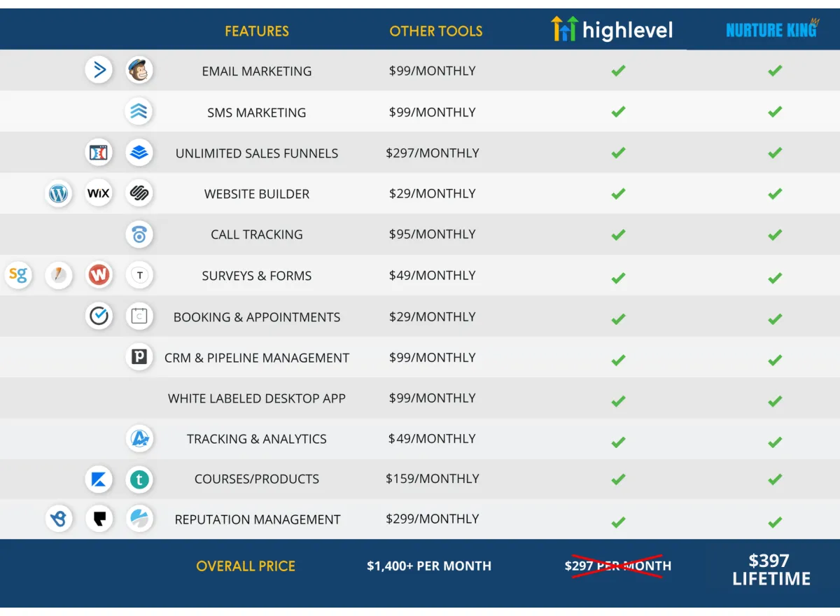Select the '$1,400+ PER MONTH' total
This screenshot has width=840, height=616.
[429, 566]
